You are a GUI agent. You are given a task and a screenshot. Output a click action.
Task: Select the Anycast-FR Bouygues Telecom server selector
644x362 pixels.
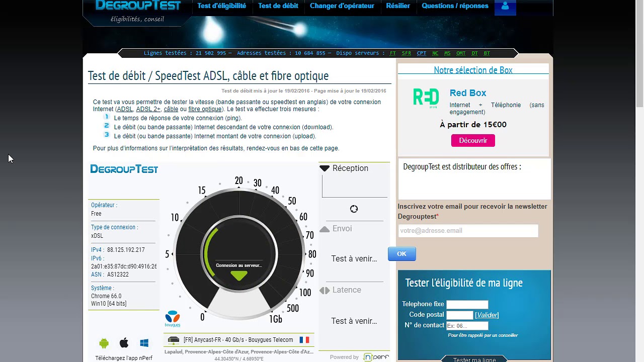click(239, 340)
